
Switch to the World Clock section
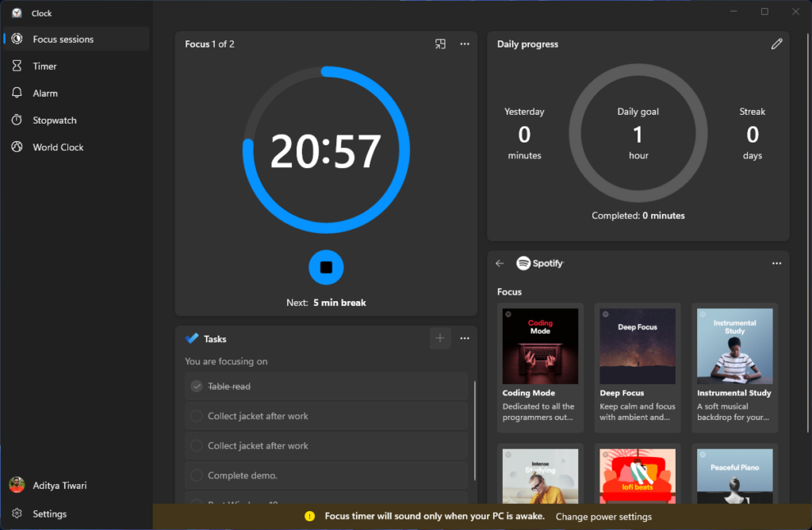pyautogui.click(x=57, y=147)
